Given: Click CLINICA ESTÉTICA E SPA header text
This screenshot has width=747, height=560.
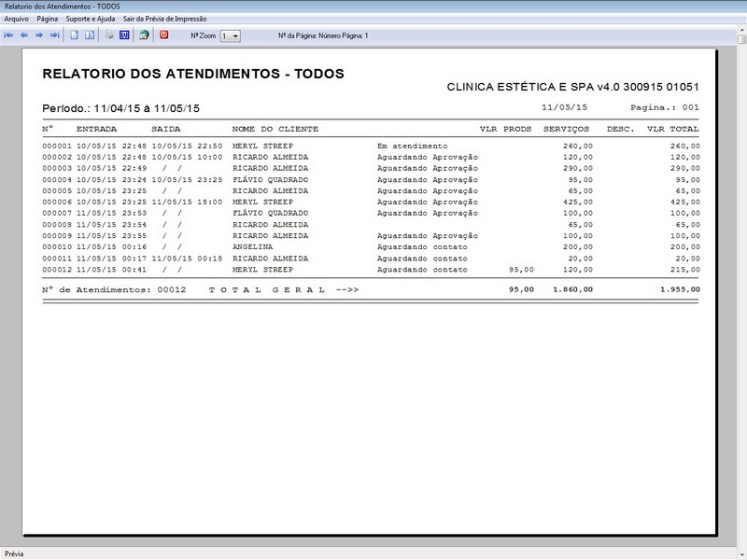Looking at the screenshot, I should pyautogui.click(x=572, y=87).
